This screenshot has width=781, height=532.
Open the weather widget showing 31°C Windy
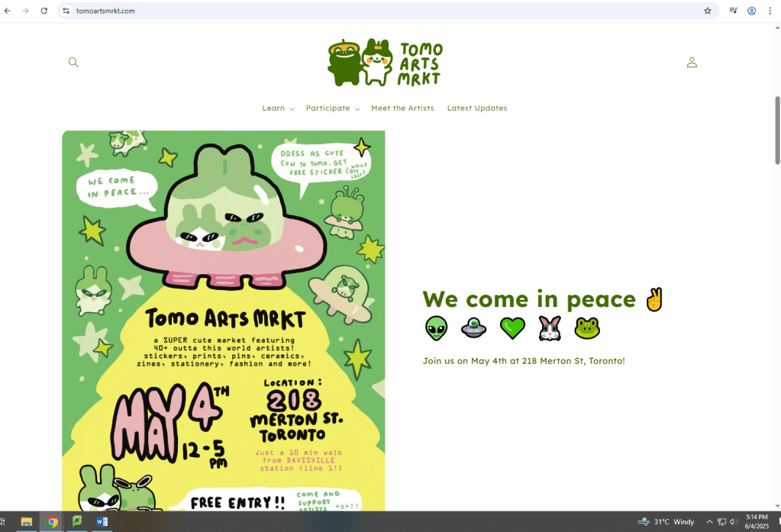666,522
